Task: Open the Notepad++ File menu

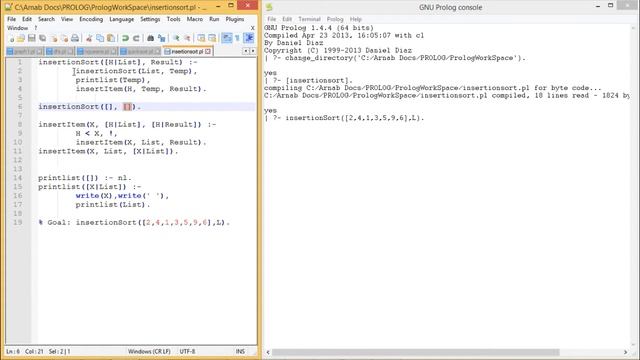Action: (11, 19)
